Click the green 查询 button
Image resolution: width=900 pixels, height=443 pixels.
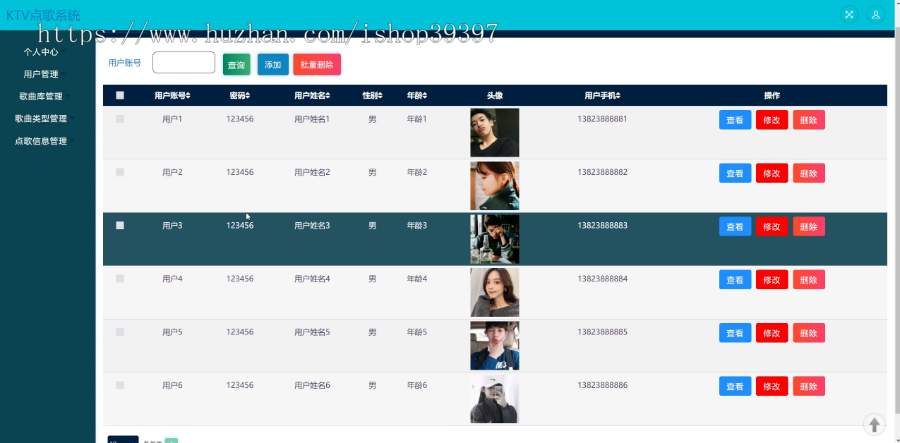coord(237,65)
